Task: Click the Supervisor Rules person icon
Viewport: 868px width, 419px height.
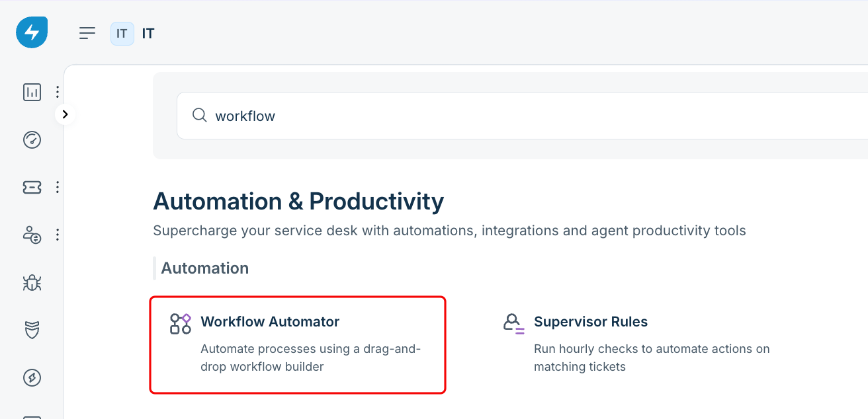Action: click(x=513, y=323)
